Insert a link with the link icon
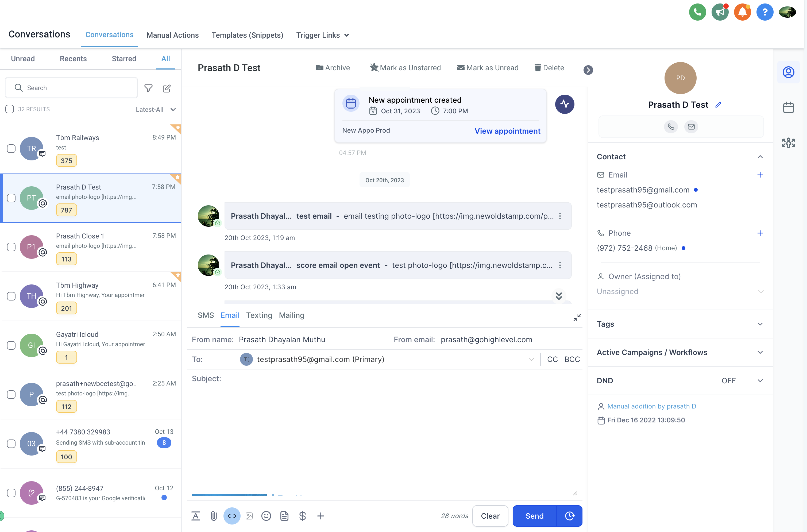Screen dimensions: 807x532 tap(232, 516)
